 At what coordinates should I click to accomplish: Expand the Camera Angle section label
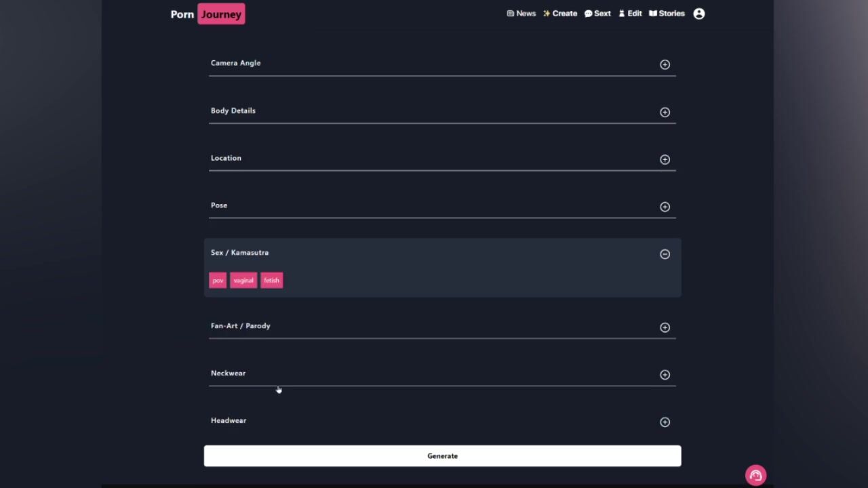[x=236, y=63]
